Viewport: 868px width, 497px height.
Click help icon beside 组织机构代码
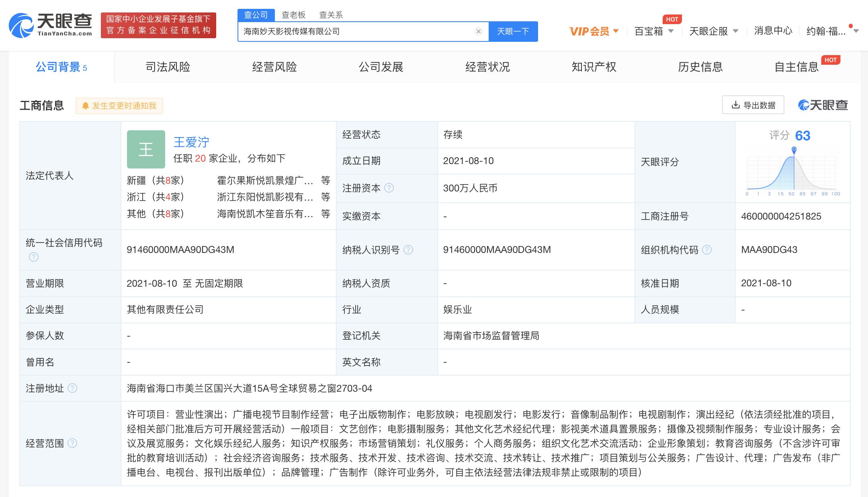pyautogui.click(x=707, y=250)
